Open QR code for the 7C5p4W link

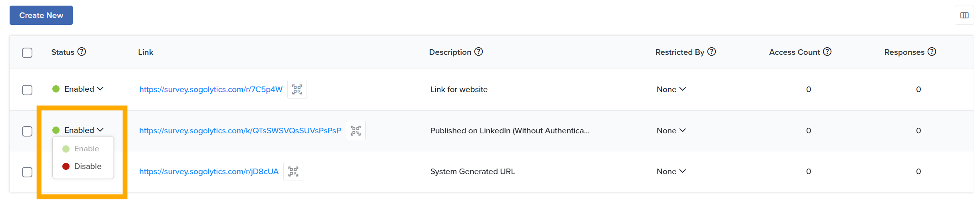pyautogui.click(x=297, y=89)
